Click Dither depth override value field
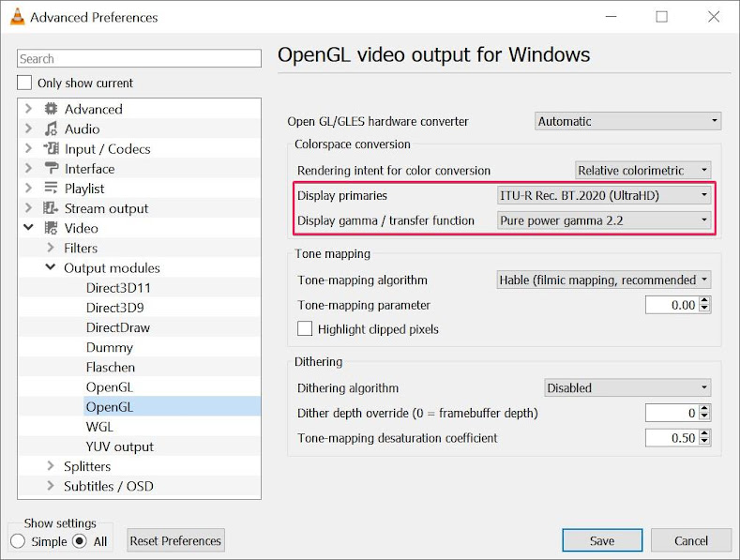The width and height of the screenshot is (740, 560). [x=672, y=413]
